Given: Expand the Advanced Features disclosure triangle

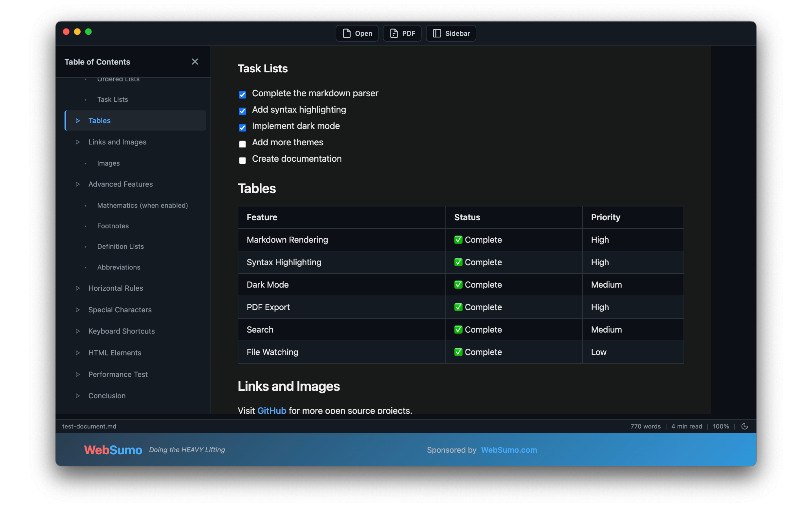Looking at the screenshot, I should tap(78, 184).
